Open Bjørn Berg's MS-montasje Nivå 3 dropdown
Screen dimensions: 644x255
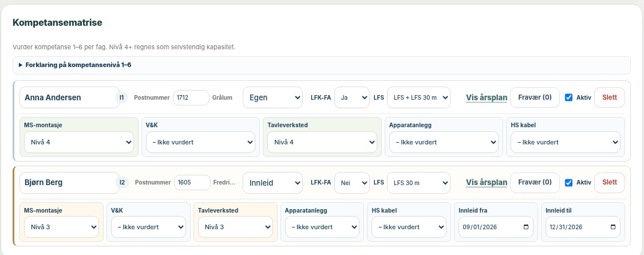tap(62, 227)
